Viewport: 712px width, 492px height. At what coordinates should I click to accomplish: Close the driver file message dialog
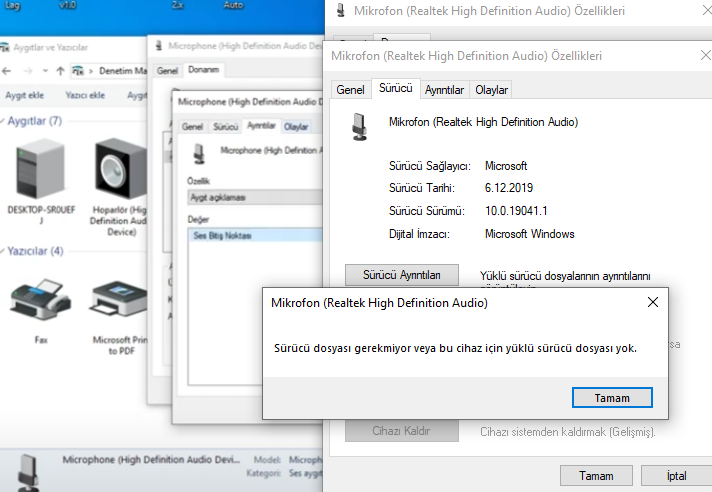(x=653, y=302)
